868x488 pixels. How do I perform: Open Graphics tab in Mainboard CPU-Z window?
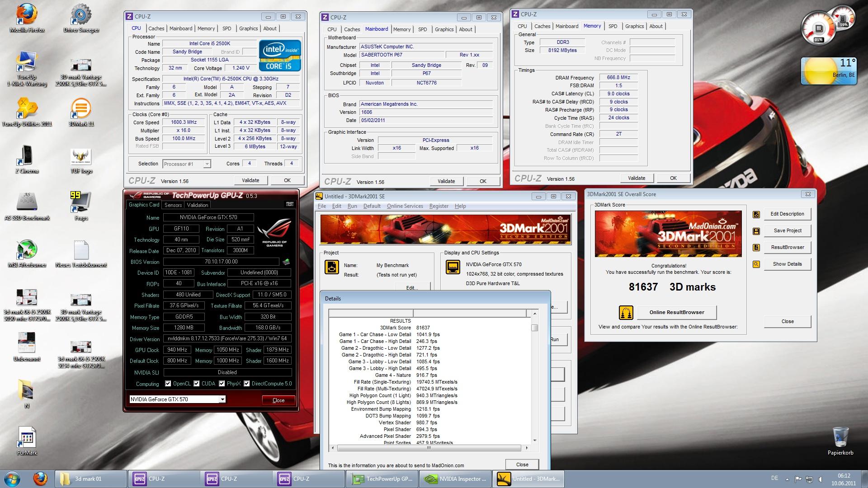tap(444, 29)
